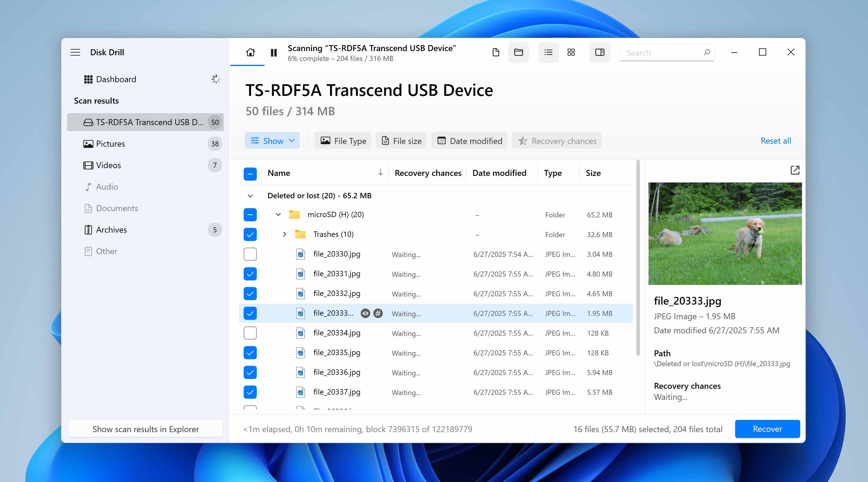Sort by the Date modified column header
This screenshot has height=482, width=868.
(x=499, y=173)
